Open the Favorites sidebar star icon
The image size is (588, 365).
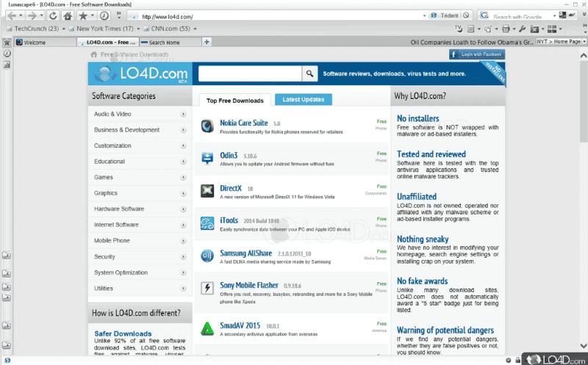click(7, 43)
